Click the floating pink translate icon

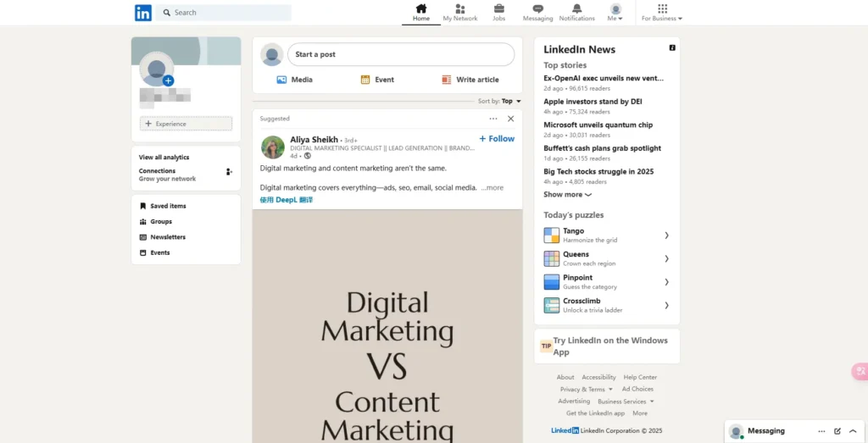coord(860,372)
